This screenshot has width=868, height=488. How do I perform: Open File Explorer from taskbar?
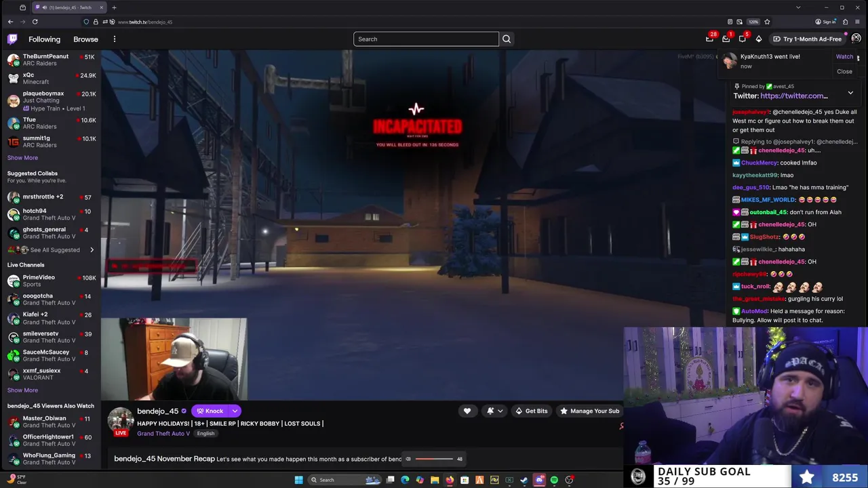435,480
